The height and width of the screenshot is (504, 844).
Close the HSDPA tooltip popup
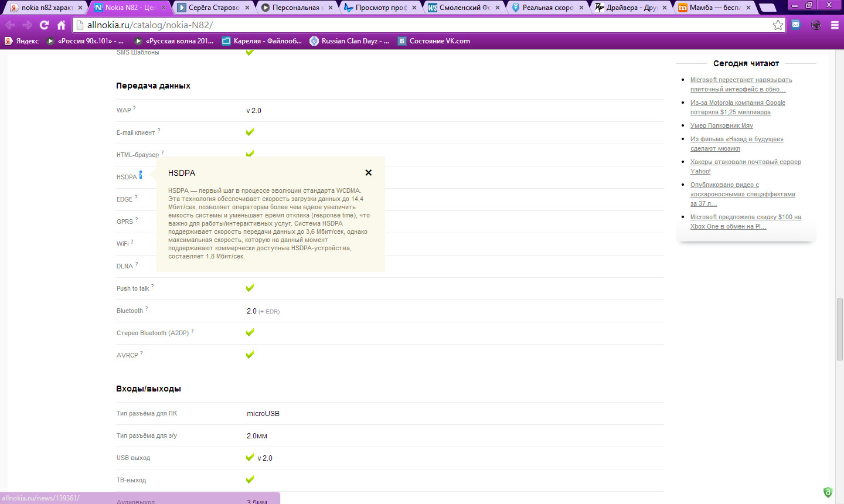(369, 173)
